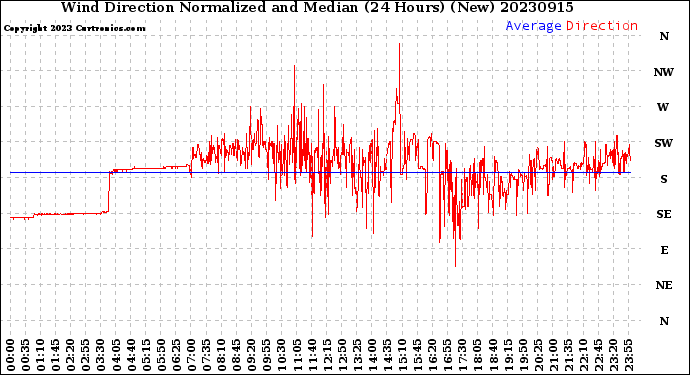
Task: Click the 18:40 time label
Action: [493, 355]
